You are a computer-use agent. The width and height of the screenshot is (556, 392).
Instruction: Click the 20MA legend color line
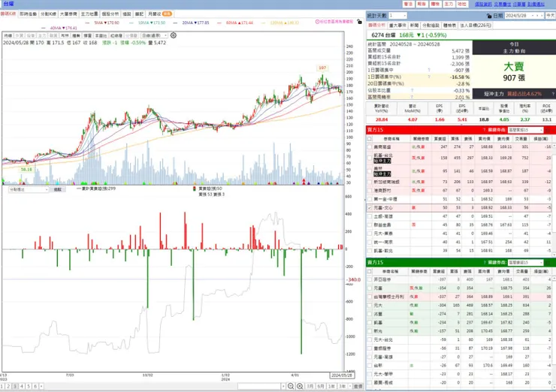[x=176, y=23]
